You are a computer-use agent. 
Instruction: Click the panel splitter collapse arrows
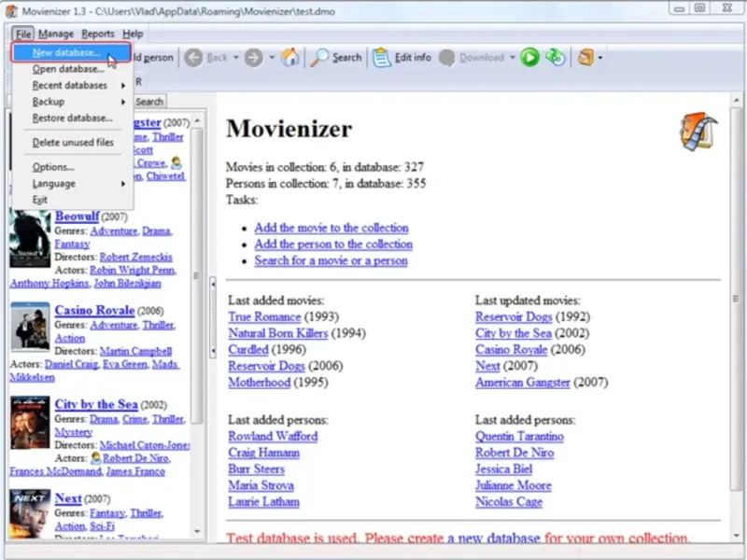tap(213, 317)
